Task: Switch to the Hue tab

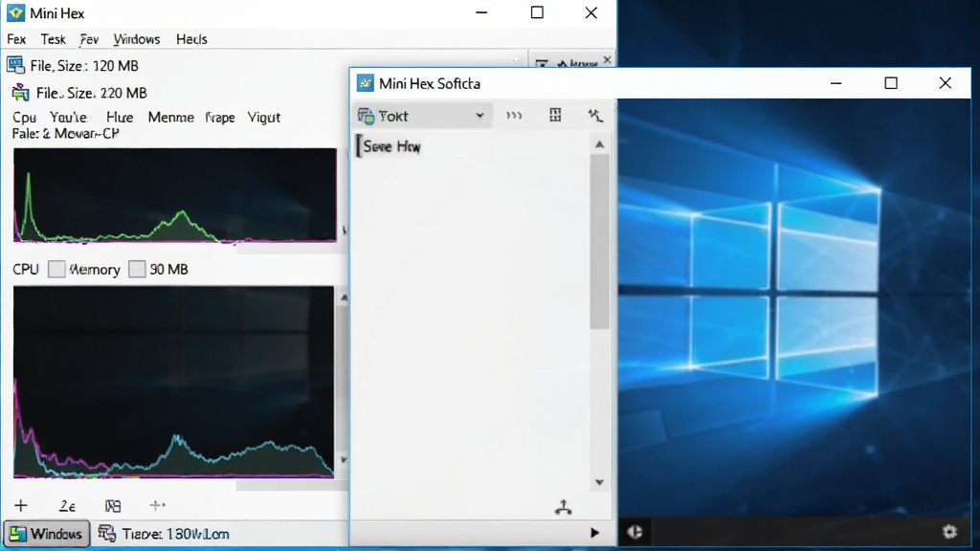Action: pos(120,118)
